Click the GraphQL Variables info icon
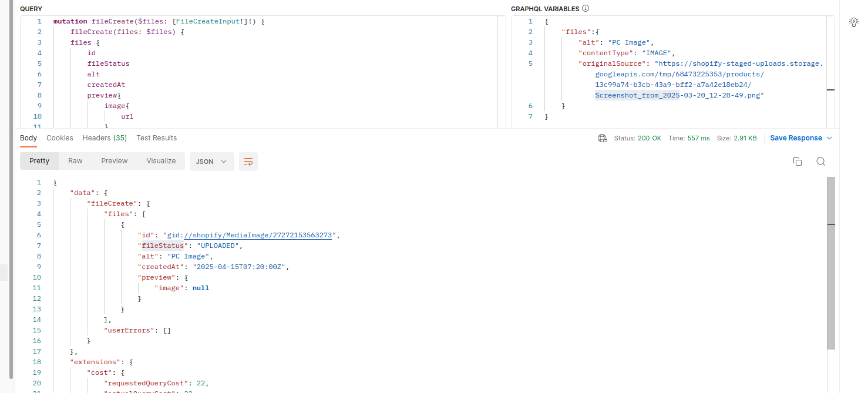The width and height of the screenshot is (868, 393). 586,9
